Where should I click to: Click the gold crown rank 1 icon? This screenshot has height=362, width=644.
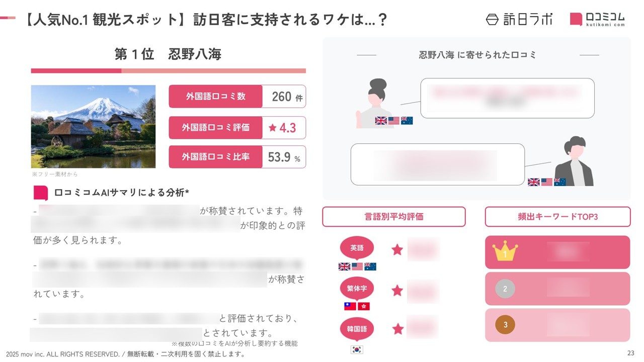point(505,251)
